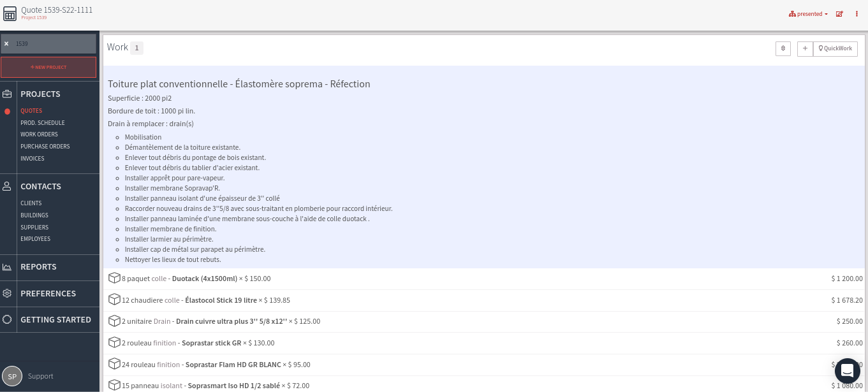Open the support chat bubble
The height and width of the screenshot is (392, 868).
pos(847,370)
